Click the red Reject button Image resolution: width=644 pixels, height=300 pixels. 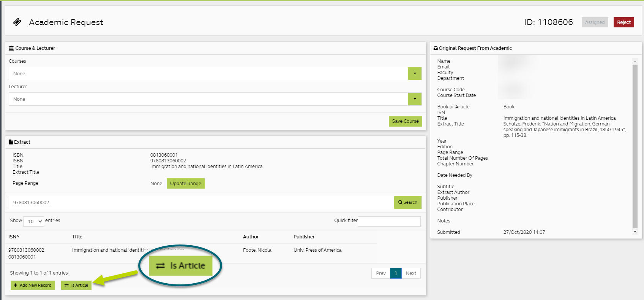[x=623, y=22]
